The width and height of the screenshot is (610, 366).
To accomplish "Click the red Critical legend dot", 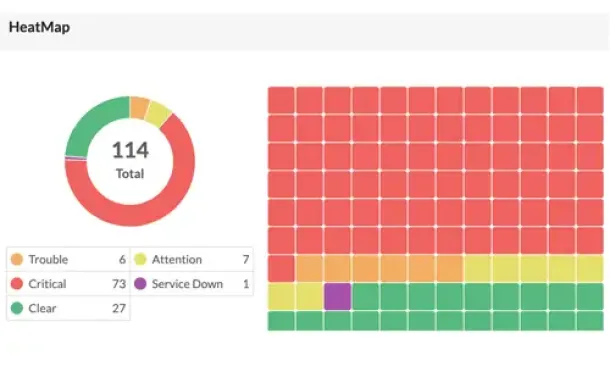I will point(17,284).
